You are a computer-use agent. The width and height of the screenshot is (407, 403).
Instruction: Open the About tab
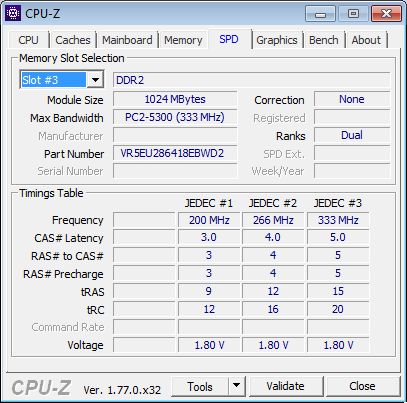click(366, 40)
